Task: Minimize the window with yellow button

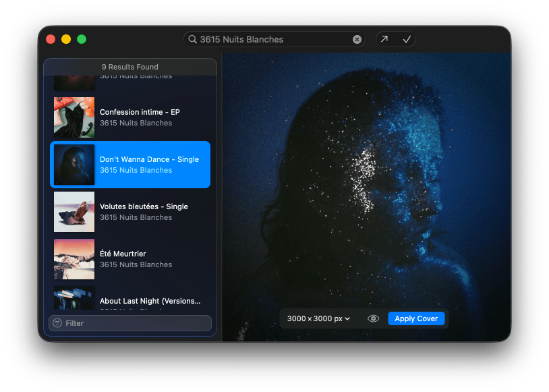Action: [66, 39]
